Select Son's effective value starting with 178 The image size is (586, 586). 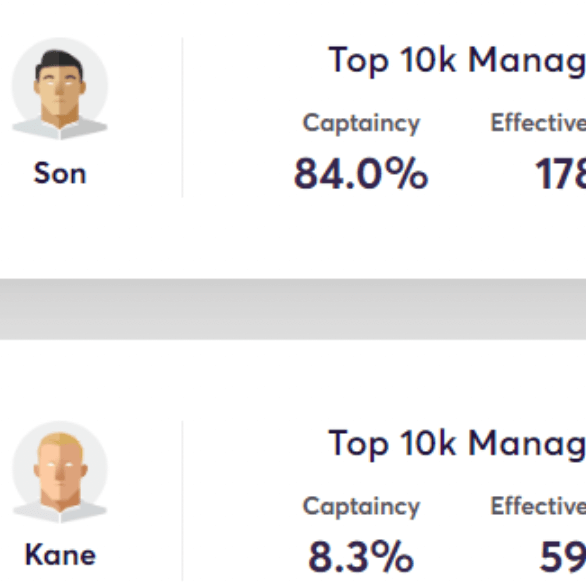point(561,174)
